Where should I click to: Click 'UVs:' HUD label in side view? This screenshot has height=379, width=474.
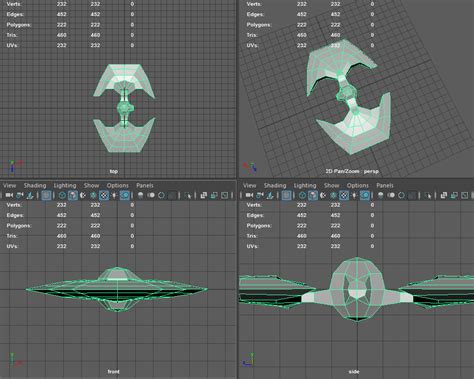252,246
